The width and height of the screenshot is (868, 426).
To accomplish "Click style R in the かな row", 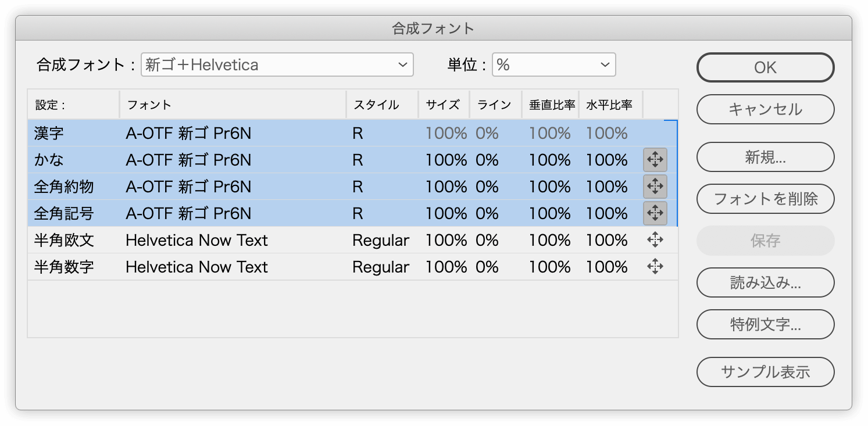I will [358, 160].
